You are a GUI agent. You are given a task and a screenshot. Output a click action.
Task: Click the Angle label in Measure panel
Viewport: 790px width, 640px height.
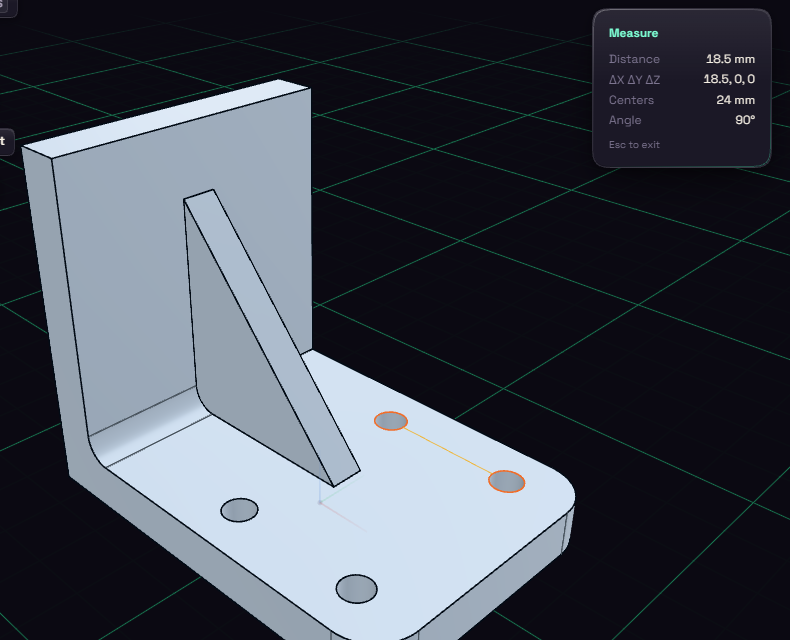pyautogui.click(x=625, y=120)
